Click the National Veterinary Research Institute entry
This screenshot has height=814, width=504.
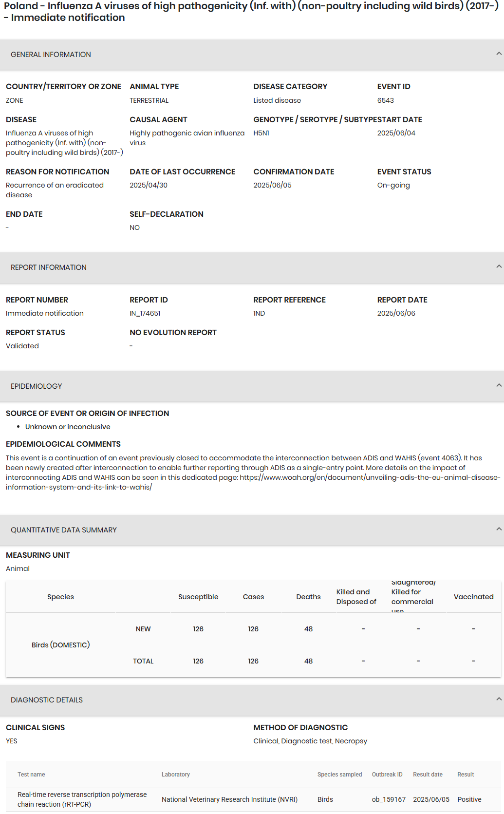(x=229, y=799)
